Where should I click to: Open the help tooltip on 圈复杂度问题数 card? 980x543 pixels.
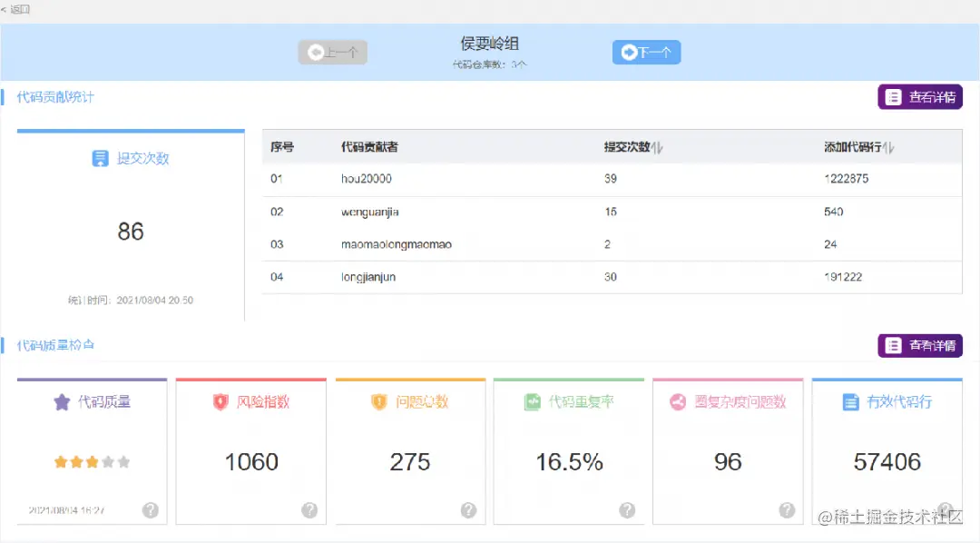[787, 509]
